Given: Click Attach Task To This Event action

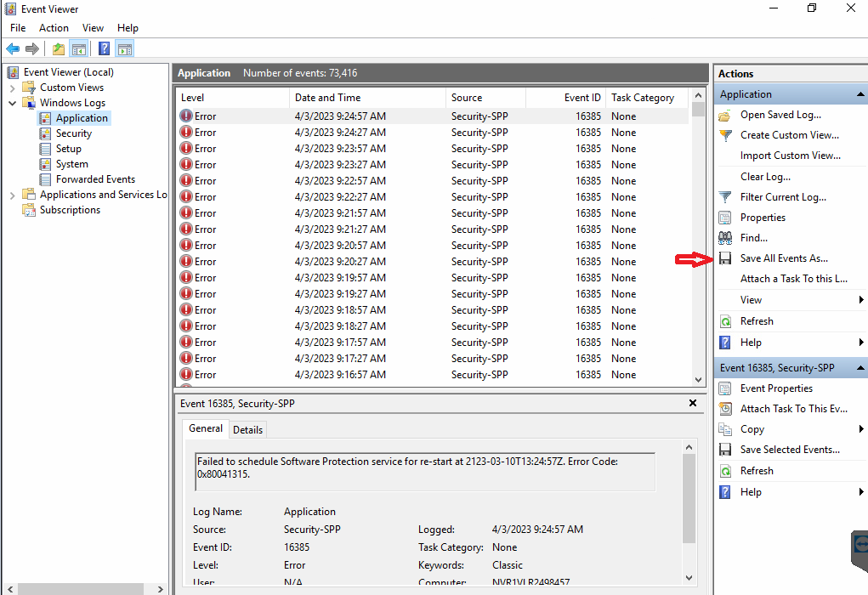Looking at the screenshot, I should point(793,409).
